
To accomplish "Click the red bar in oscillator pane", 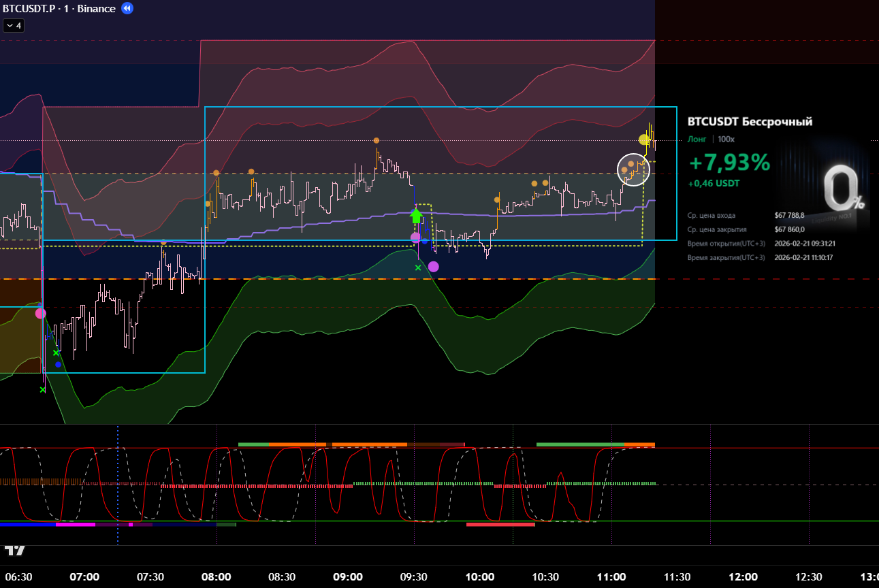I will pos(500,525).
